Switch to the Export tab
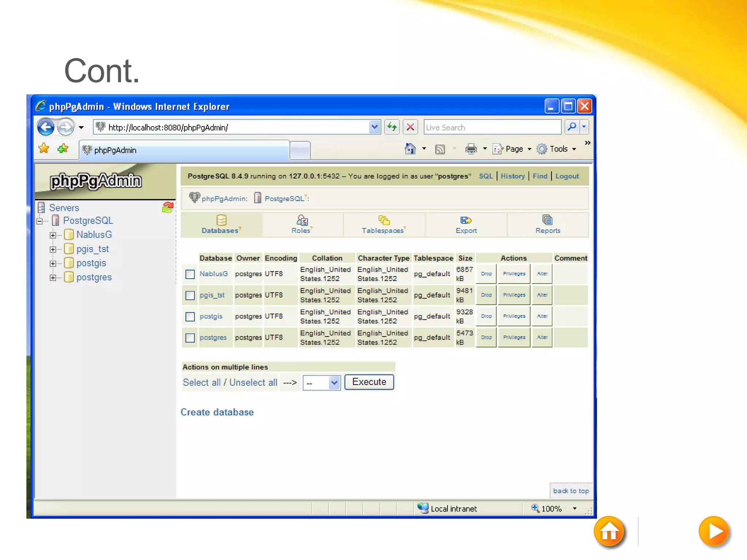 point(466,225)
